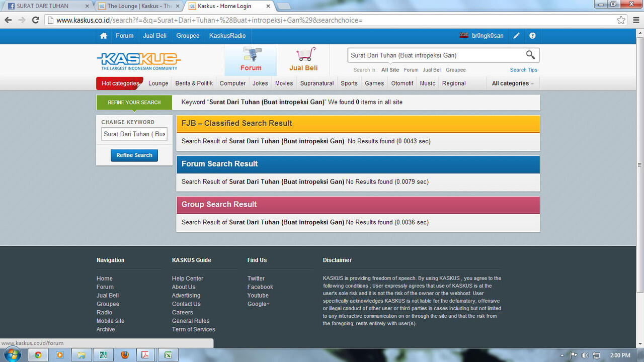
Task: Open Youtube footer link
Action: tap(258, 296)
